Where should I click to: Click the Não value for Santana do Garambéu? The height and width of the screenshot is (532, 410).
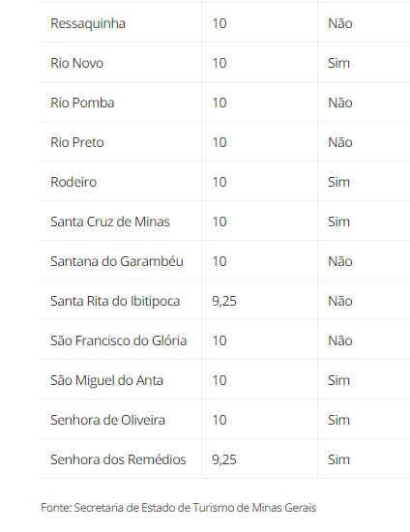pyautogui.click(x=339, y=261)
